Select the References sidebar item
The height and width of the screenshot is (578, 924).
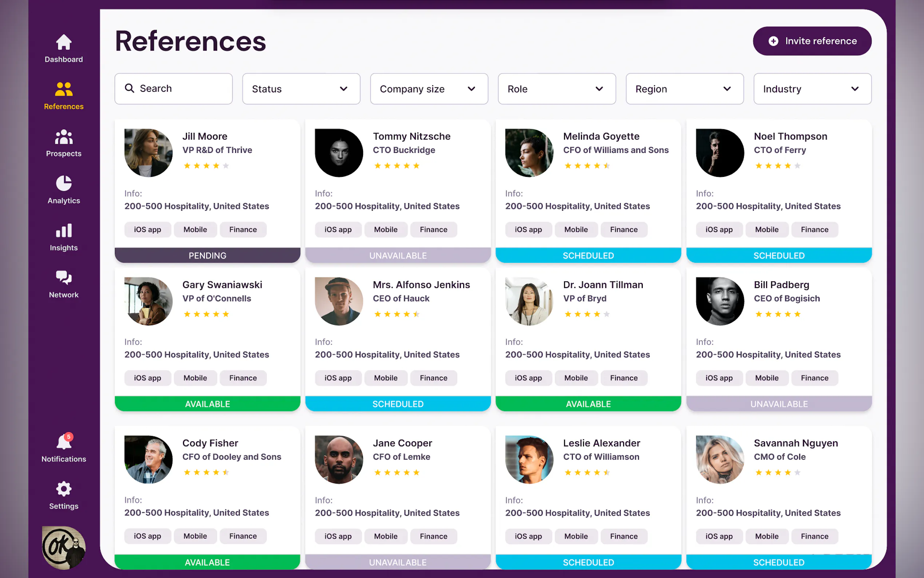point(63,96)
